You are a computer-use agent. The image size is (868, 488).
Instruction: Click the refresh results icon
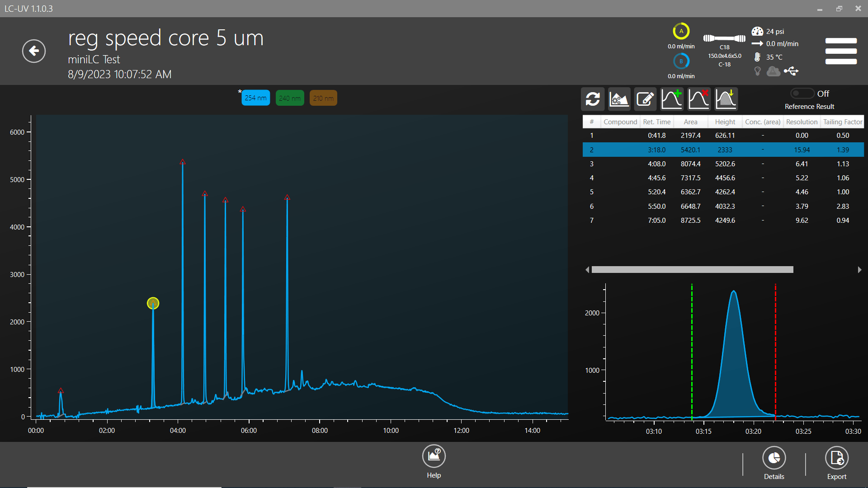click(592, 99)
